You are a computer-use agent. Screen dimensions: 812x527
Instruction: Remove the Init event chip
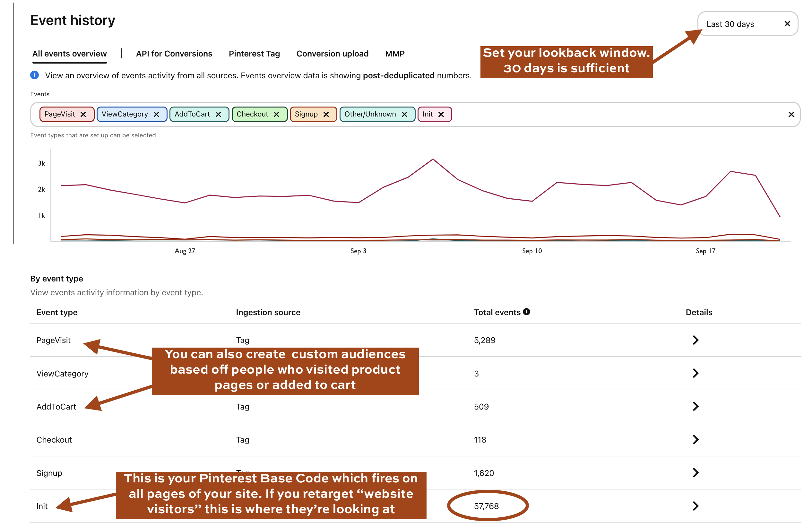point(441,114)
